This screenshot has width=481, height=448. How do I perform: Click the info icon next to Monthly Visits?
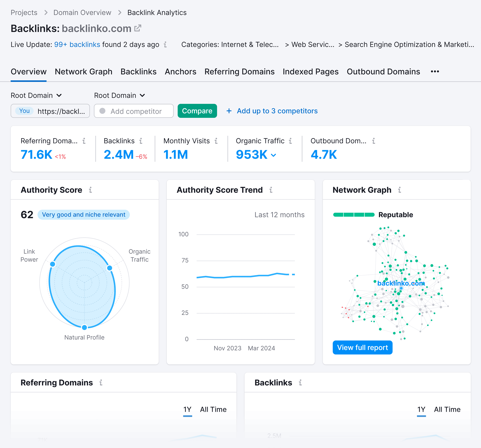pos(216,141)
